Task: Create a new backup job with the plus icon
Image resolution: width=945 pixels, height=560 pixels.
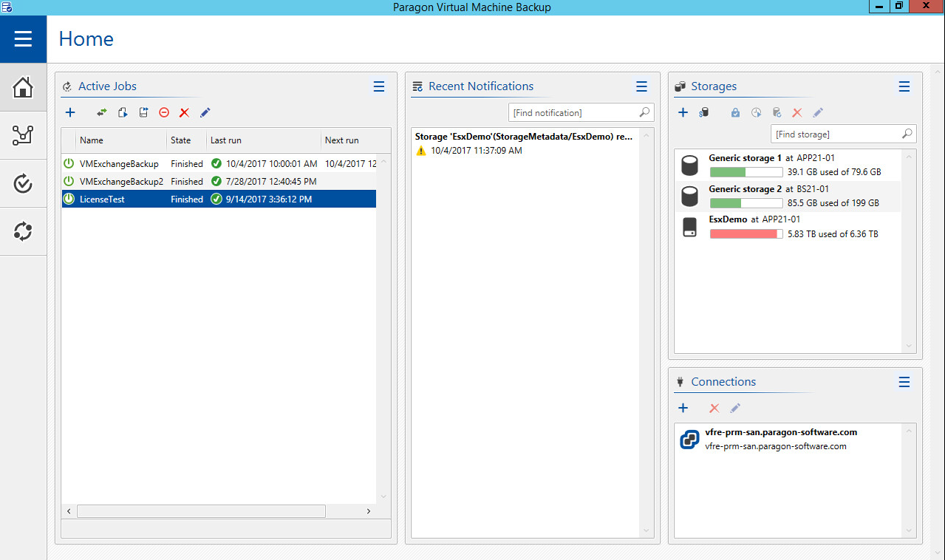Action: point(70,112)
